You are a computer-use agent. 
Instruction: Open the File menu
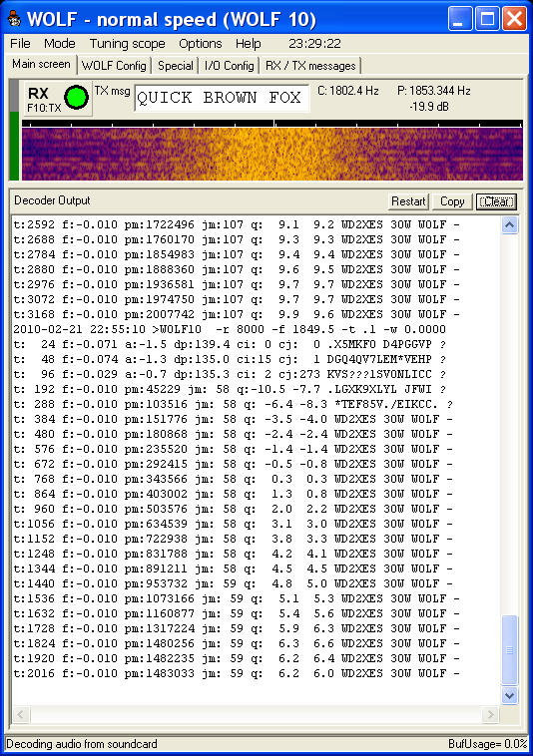coord(20,44)
